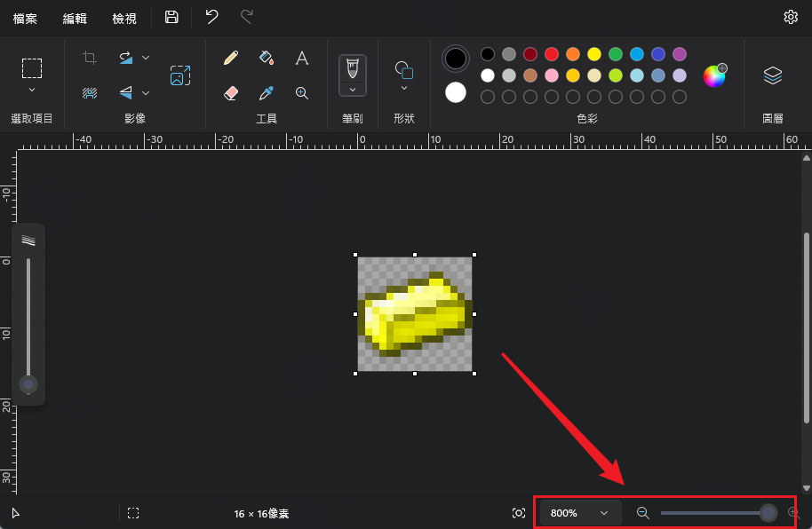The image size is (812, 529).
Task: Open the 檢視 menu
Action: (x=124, y=19)
